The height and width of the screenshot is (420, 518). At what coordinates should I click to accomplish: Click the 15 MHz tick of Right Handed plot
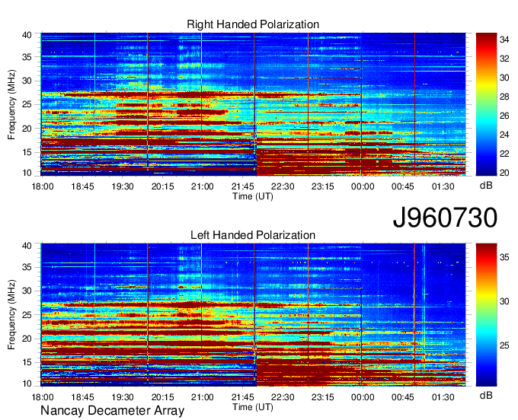(x=27, y=152)
